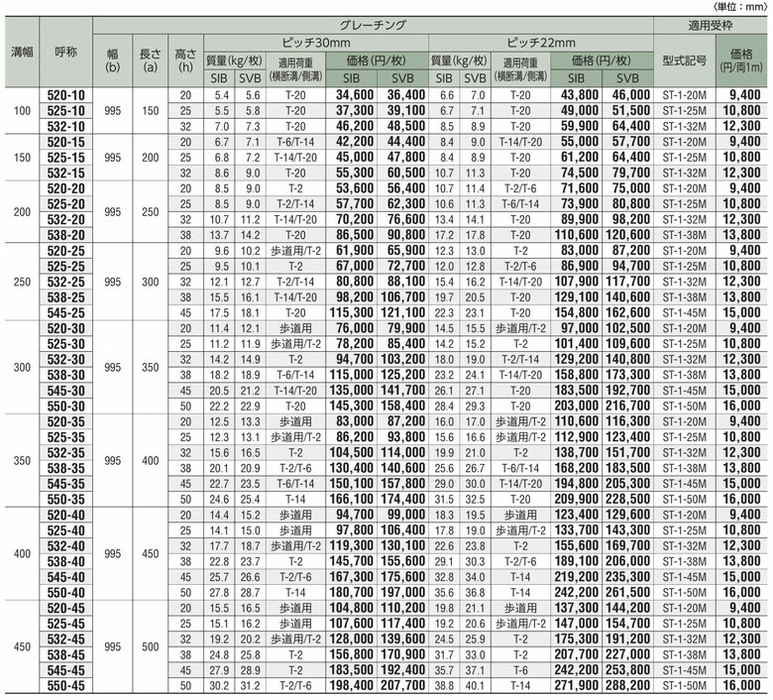Click the 呼称 column header
773x700 pixels.
[66, 52]
